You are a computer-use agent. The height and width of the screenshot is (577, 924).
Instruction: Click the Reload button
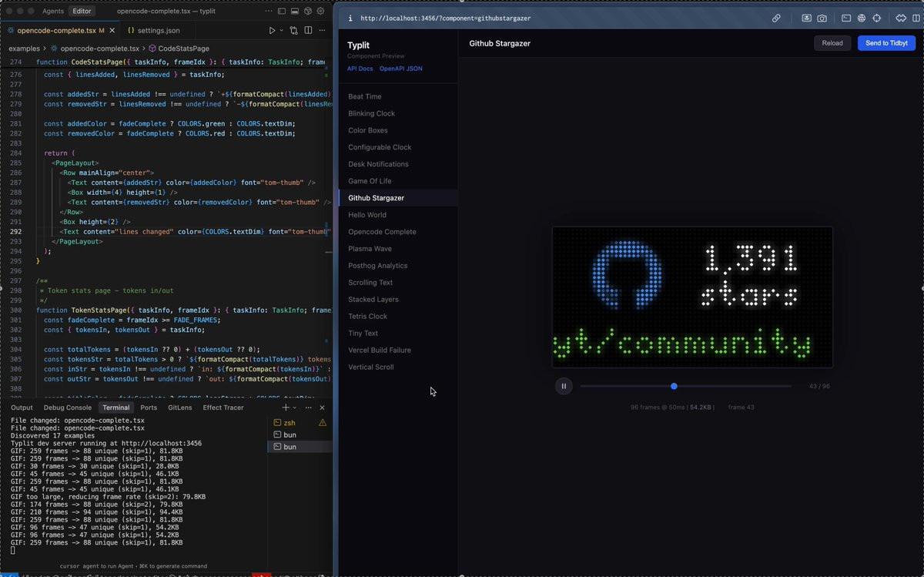(832, 43)
